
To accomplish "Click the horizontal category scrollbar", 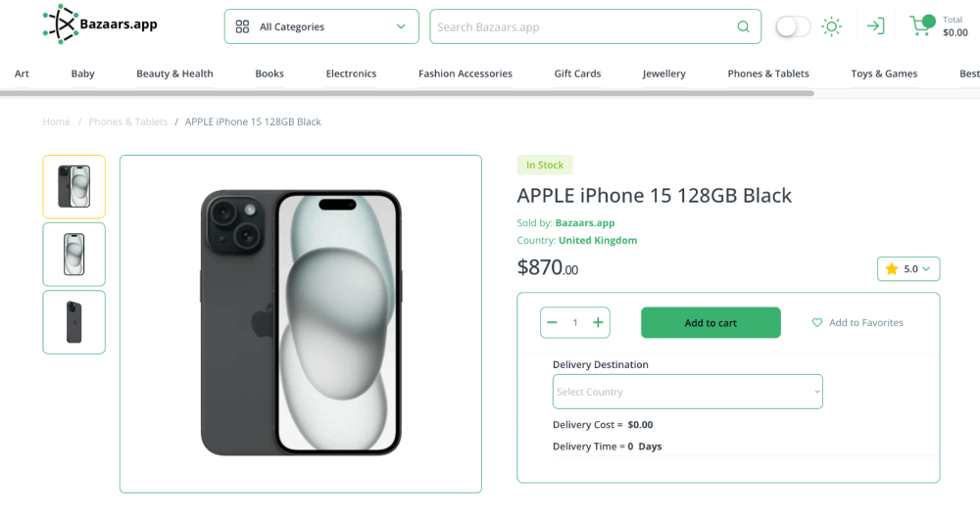I will tap(407, 93).
